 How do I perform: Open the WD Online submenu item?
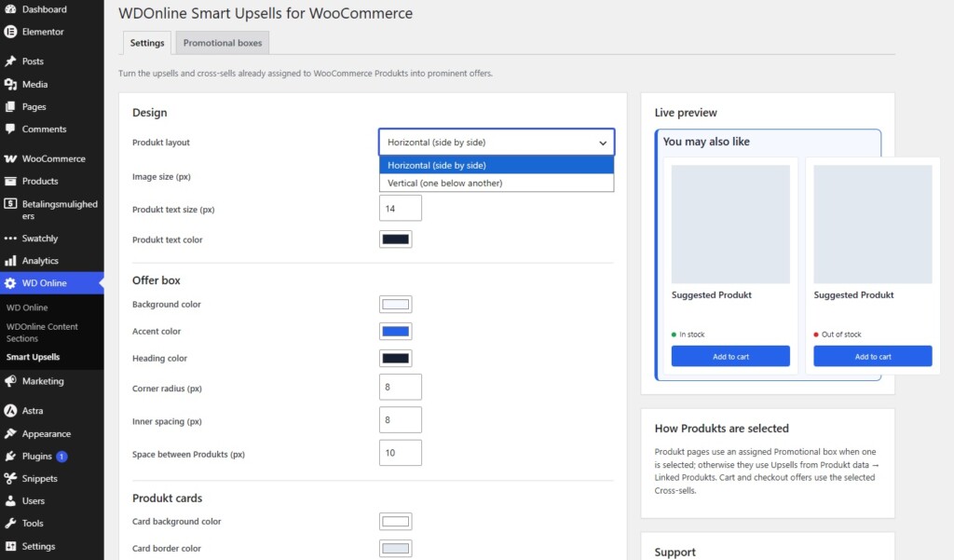tap(27, 308)
